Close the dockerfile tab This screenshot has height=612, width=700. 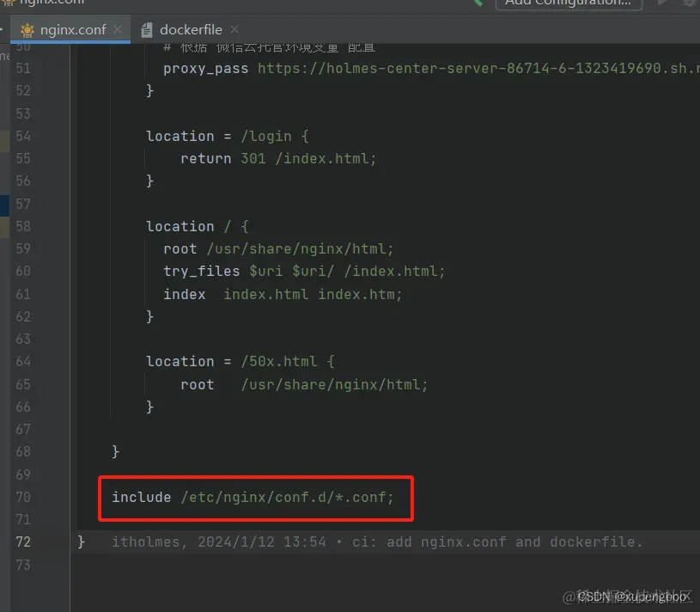click(234, 29)
